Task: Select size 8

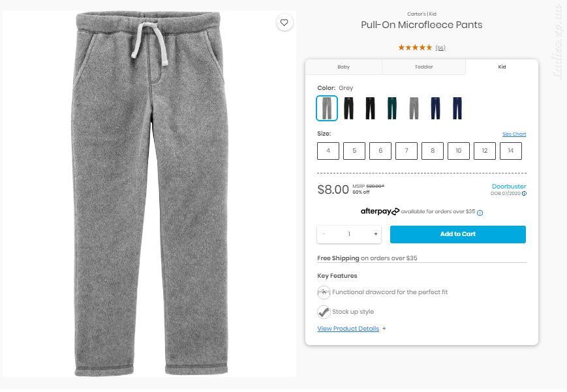Action: click(x=433, y=151)
